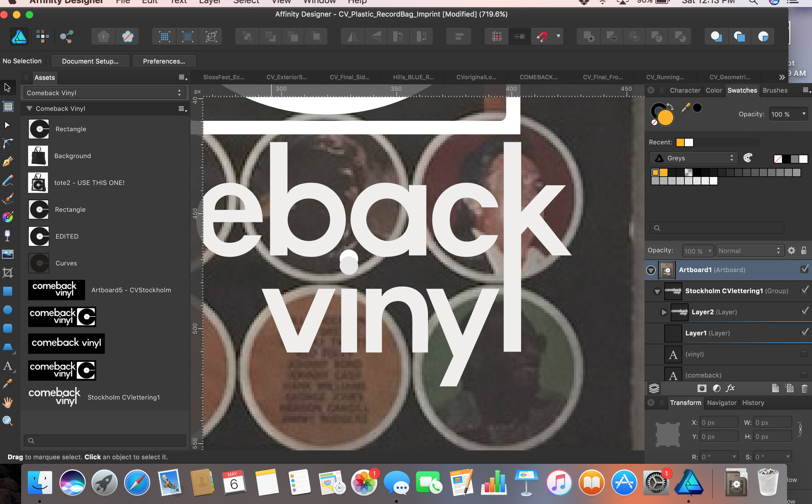Screen dimensions: 812x504
Task: Open the SlossFest_Ec... document tab
Action: [x=223, y=77]
